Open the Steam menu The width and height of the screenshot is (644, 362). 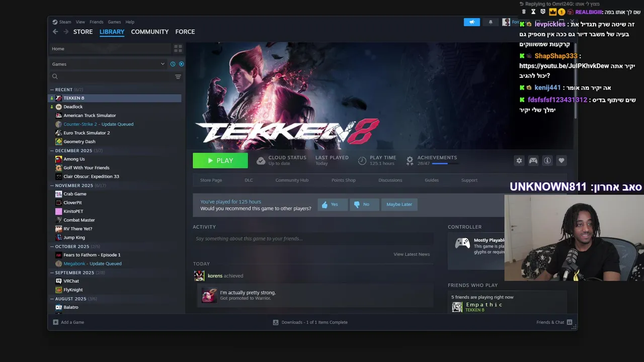point(65,22)
